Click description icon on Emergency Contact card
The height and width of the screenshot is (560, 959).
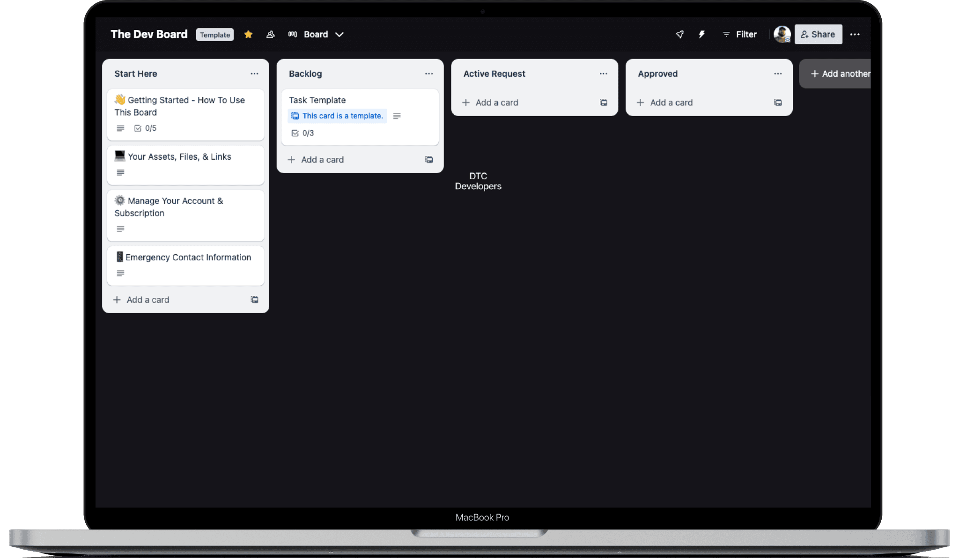pos(120,273)
